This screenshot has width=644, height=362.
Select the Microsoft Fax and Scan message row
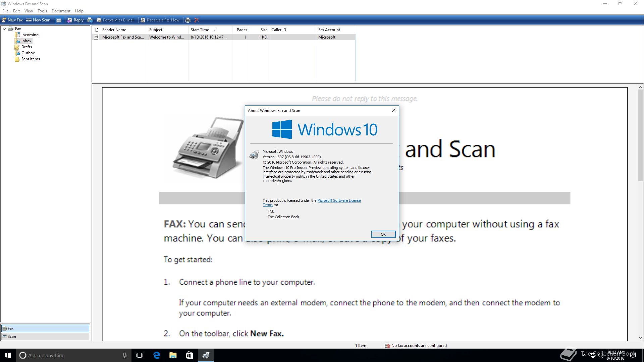[x=224, y=37]
